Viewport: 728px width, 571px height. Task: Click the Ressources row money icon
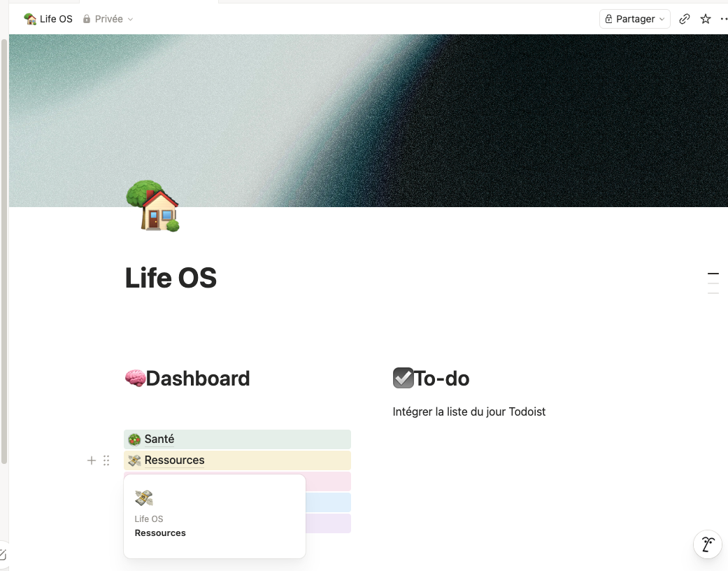click(x=135, y=460)
